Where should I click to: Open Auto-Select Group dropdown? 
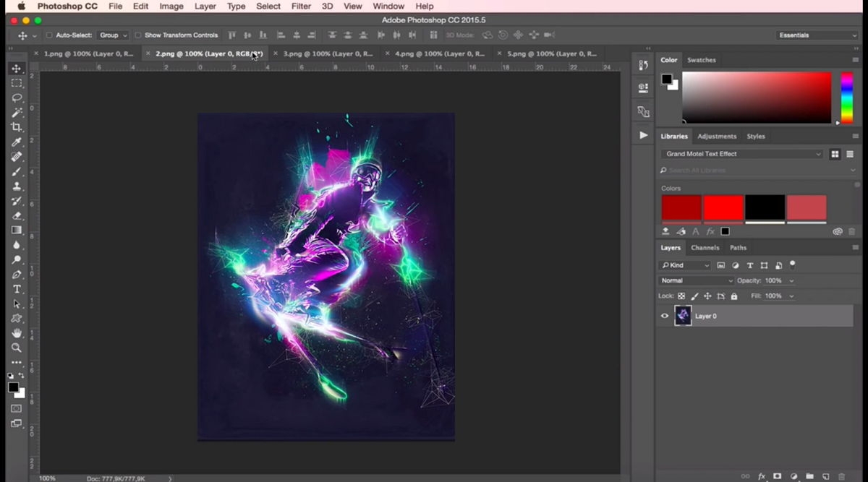coord(113,35)
